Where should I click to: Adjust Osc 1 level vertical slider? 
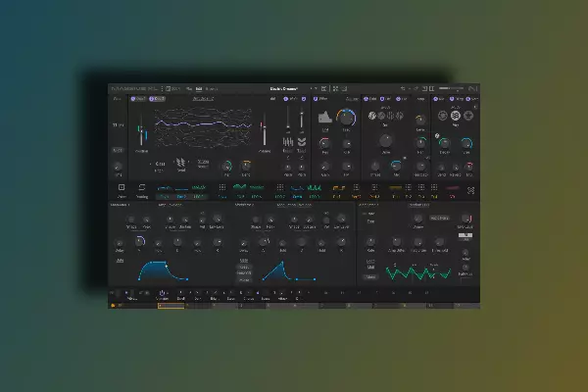click(141, 129)
